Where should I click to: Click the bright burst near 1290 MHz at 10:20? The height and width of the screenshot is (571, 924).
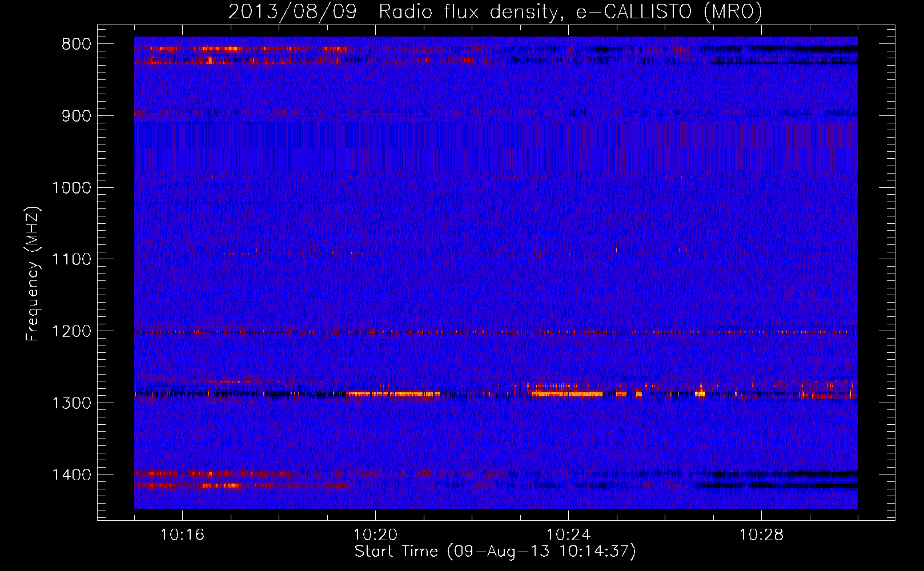[x=394, y=394]
